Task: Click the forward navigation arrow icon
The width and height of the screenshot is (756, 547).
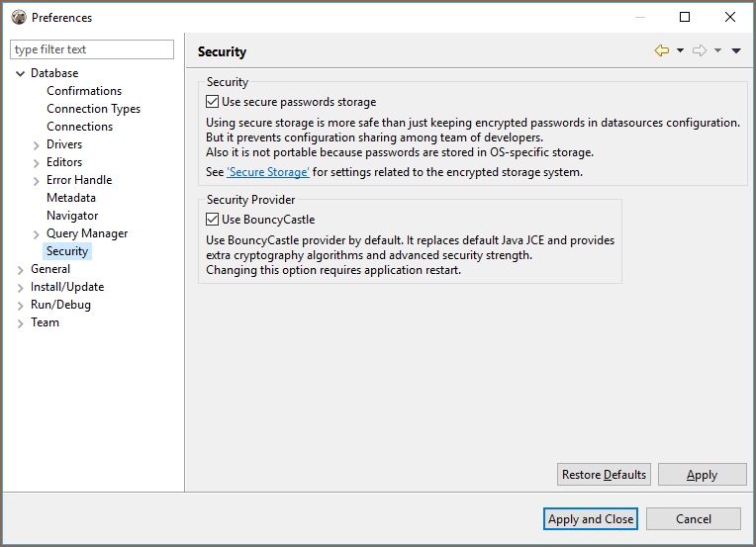Action: (x=700, y=50)
